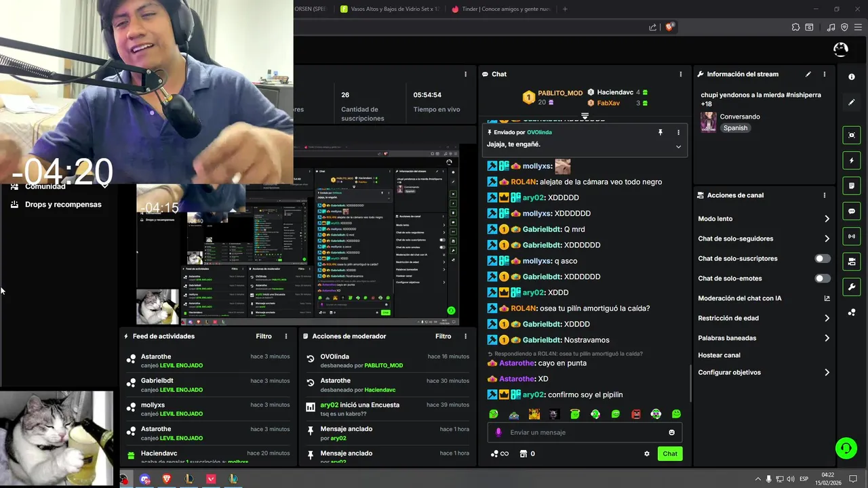Click Hostear canal option
The image size is (868, 488).
click(x=719, y=355)
